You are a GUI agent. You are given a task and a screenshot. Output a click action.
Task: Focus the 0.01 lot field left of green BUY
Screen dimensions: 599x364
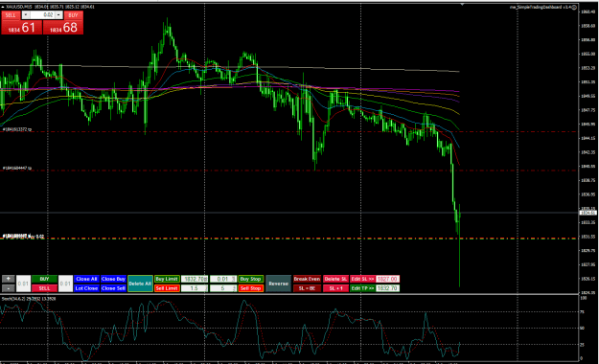click(x=23, y=284)
